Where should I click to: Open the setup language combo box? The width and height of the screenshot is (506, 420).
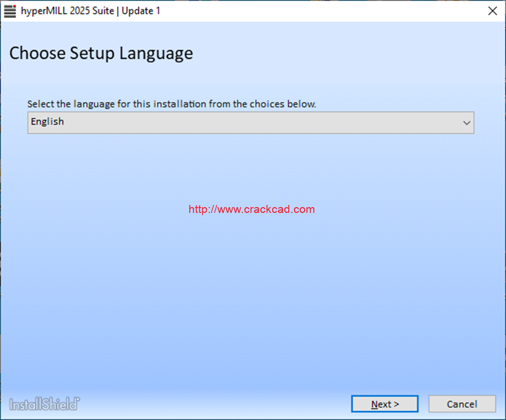[250, 122]
